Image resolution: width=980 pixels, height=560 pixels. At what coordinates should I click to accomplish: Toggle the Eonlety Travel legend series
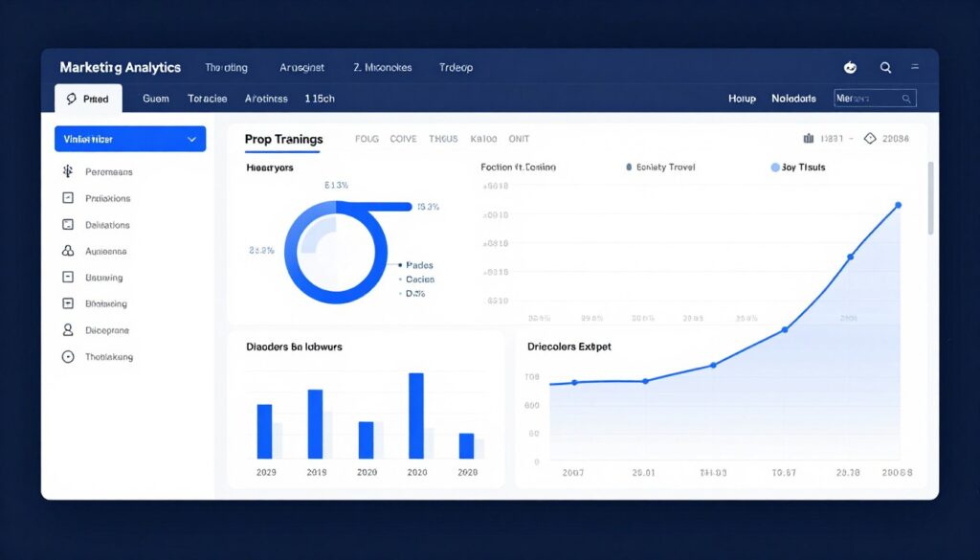coord(660,168)
